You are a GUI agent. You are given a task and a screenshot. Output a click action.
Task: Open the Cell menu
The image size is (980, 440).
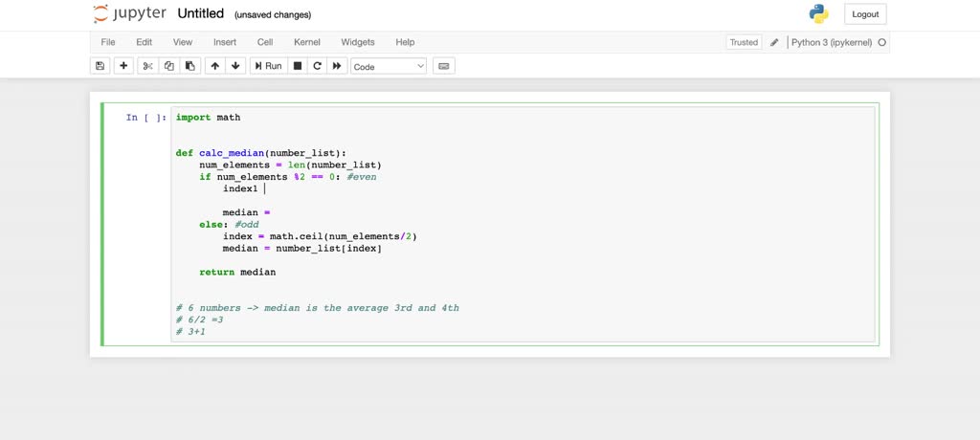[x=265, y=42]
